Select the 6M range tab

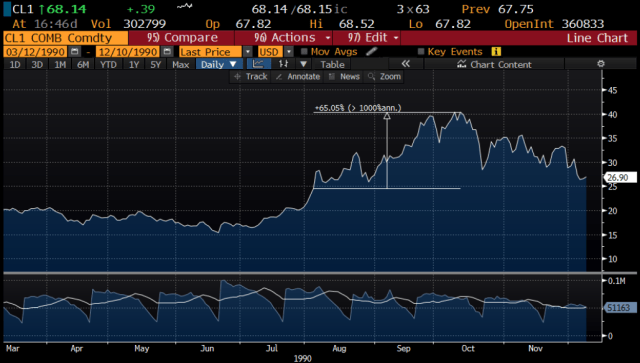point(83,64)
